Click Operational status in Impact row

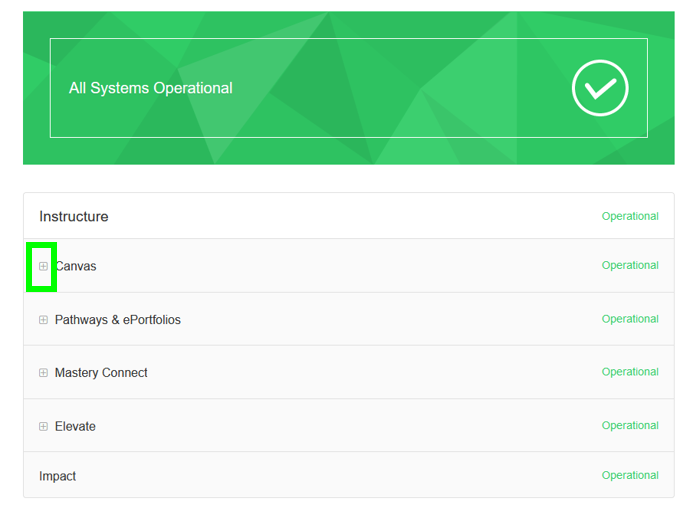(629, 476)
